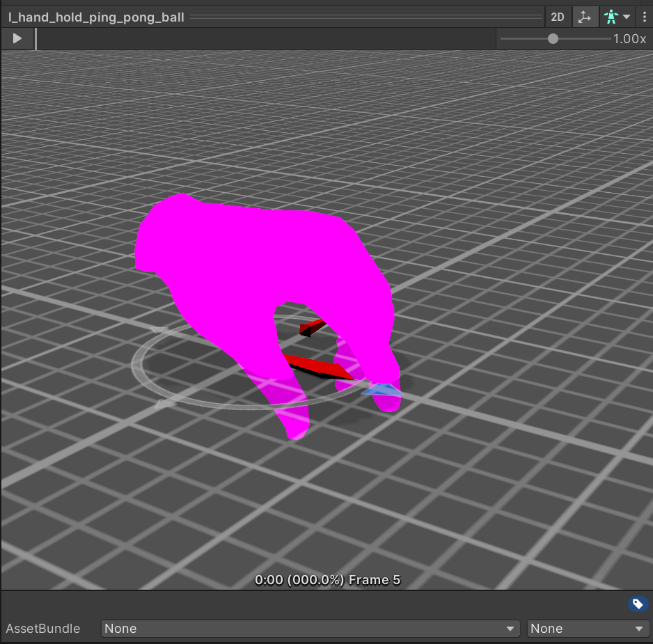Click the l_hand_hold_ping_pong_ball preview title
The width and height of the screenshot is (653, 644).
(x=96, y=17)
